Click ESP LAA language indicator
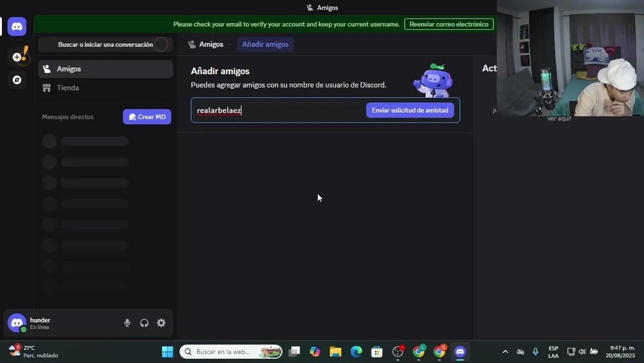The image size is (644, 363). (553, 352)
